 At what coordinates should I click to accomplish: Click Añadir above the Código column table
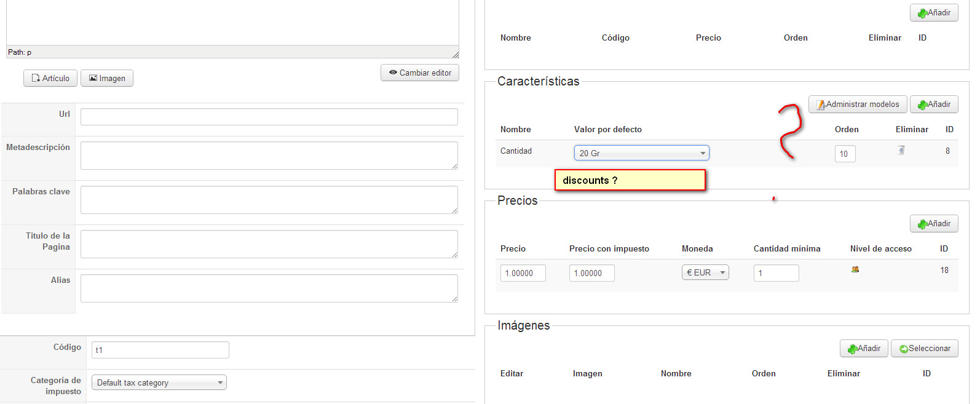pyautogui.click(x=933, y=13)
